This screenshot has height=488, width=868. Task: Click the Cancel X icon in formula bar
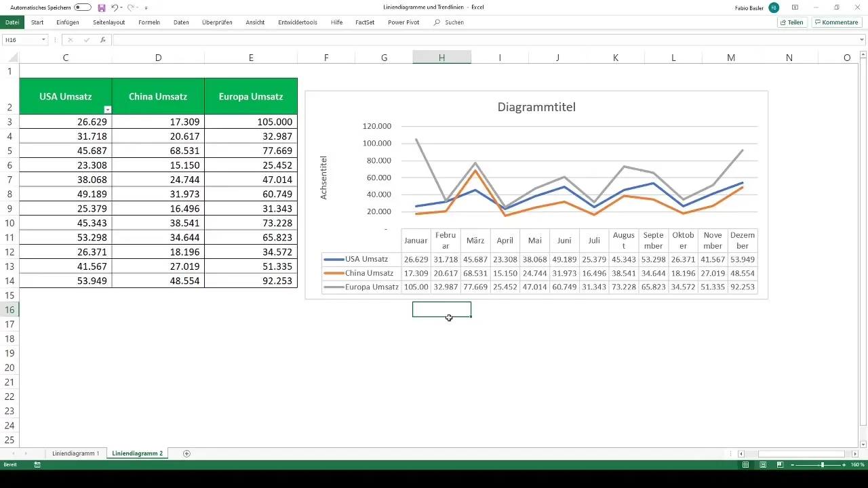70,40
